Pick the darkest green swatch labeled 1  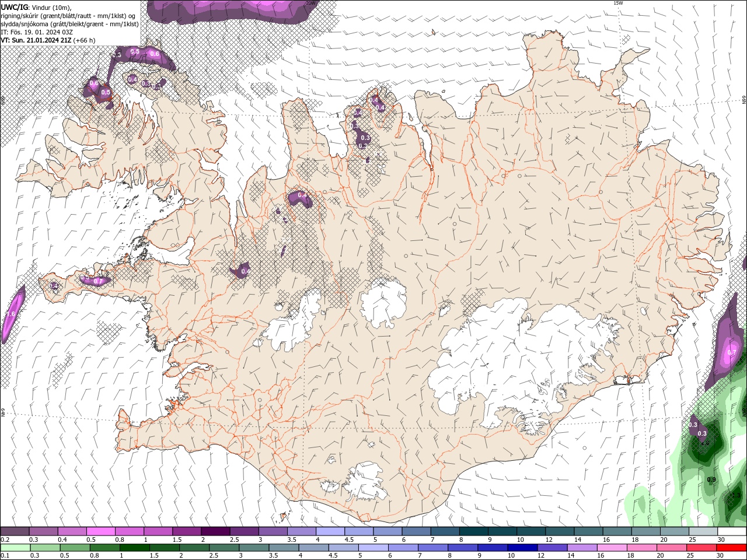pos(134,548)
